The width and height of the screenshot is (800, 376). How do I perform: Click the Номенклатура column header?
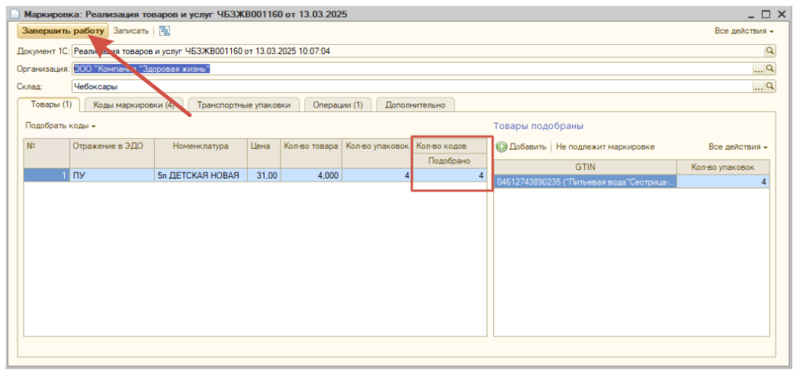coord(201,153)
